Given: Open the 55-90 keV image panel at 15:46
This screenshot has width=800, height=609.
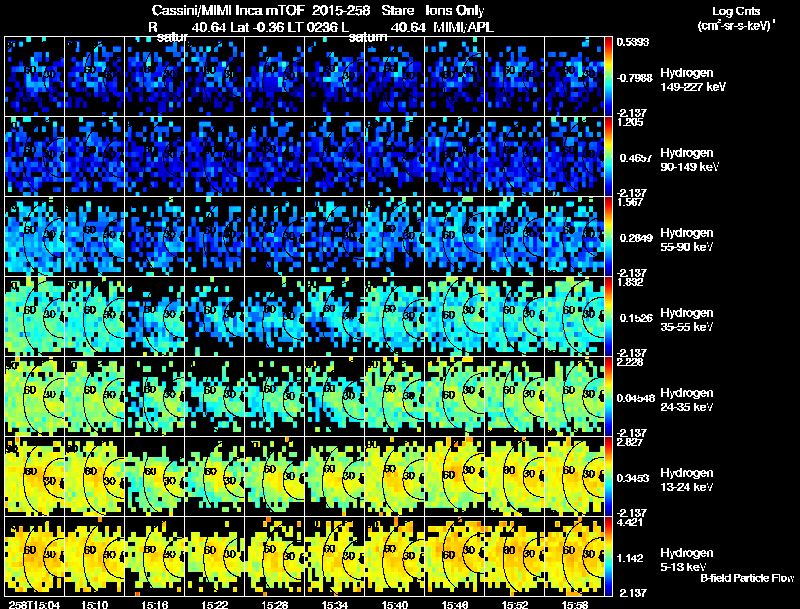Looking at the screenshot, I should tap(455, 237).
